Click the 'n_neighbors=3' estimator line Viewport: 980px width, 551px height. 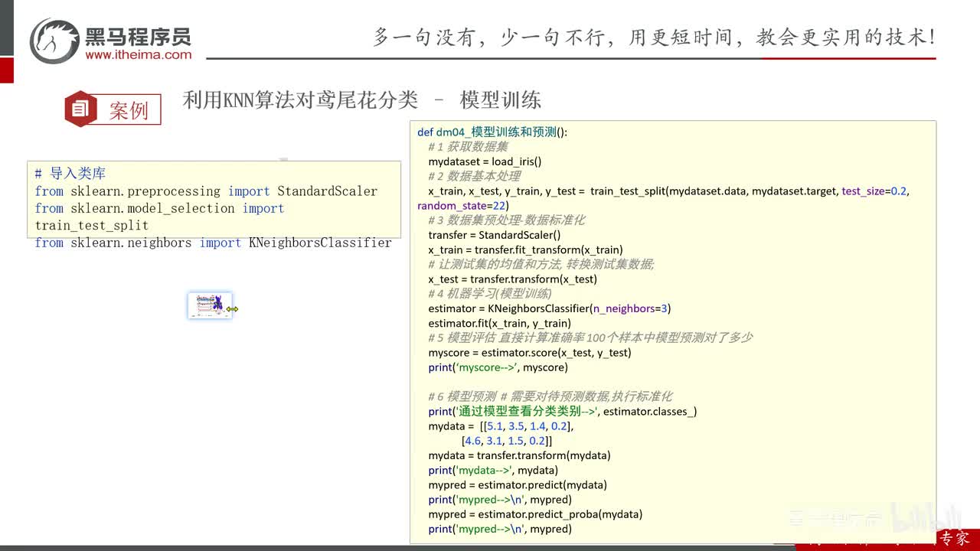coord(550,308)
